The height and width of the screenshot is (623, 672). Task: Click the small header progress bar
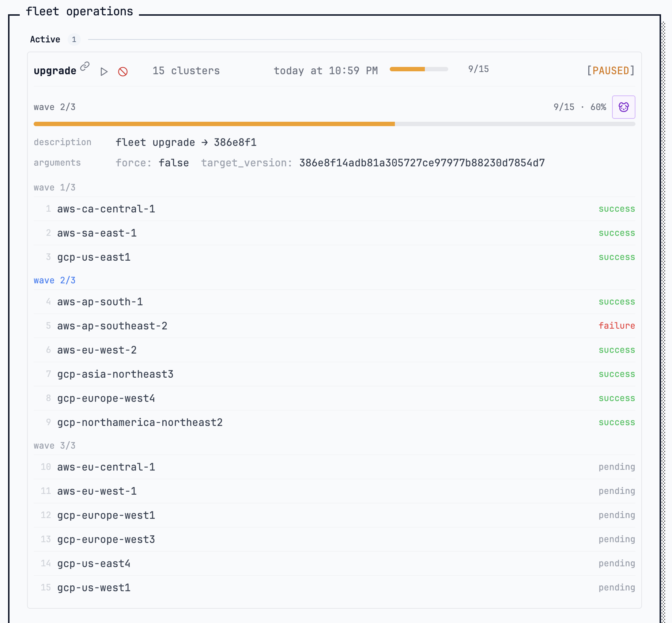click(x=419, y=69)
